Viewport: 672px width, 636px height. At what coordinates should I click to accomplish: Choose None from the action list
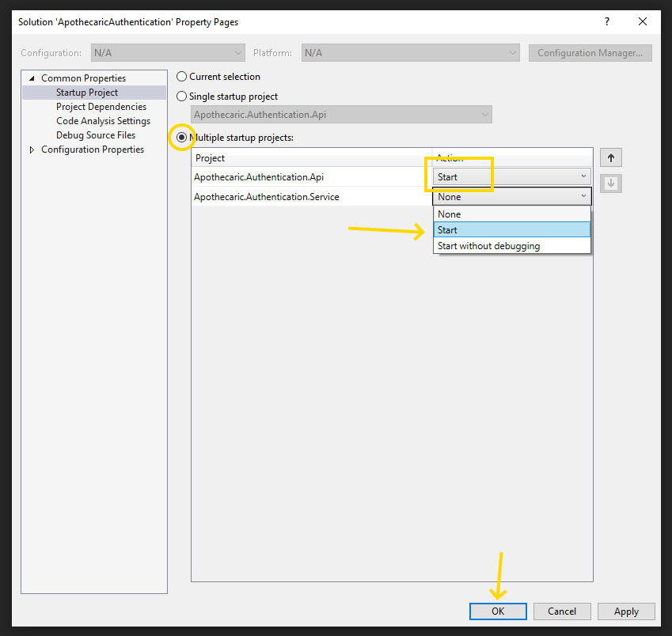click(511, 214)
